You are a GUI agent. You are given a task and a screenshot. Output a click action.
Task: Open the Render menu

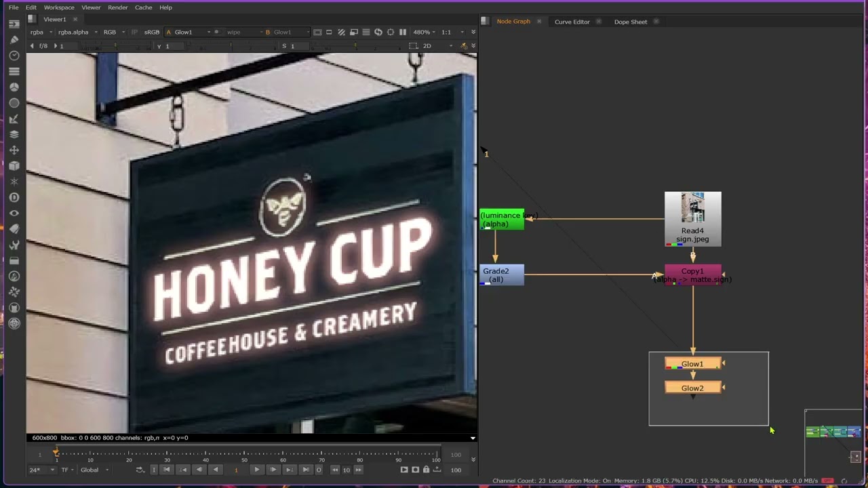pyautogui.click(x=118, y=7)
